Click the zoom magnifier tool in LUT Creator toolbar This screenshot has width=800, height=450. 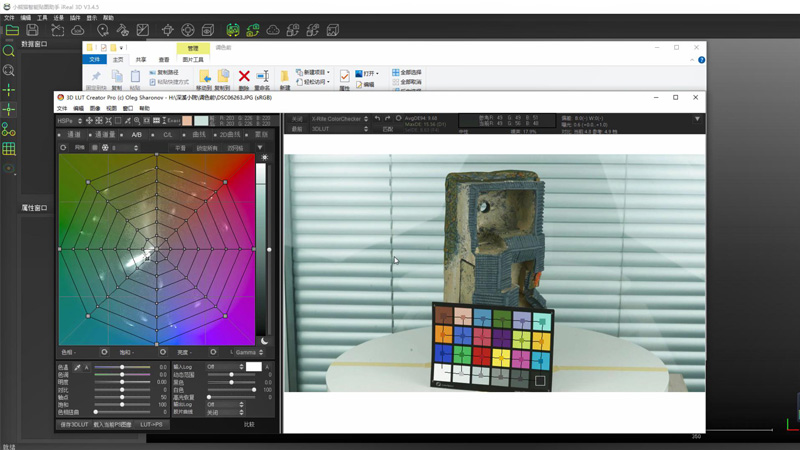pyautogui.click(x=137, y=121)
